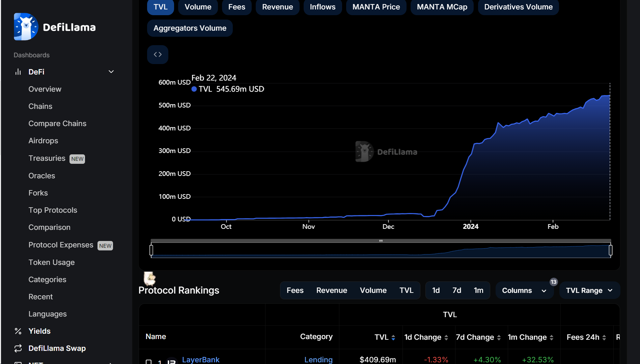Open the Forks page
Image resolution: width=640 pixels, height=364 pixels.
[x=38, y=193]
